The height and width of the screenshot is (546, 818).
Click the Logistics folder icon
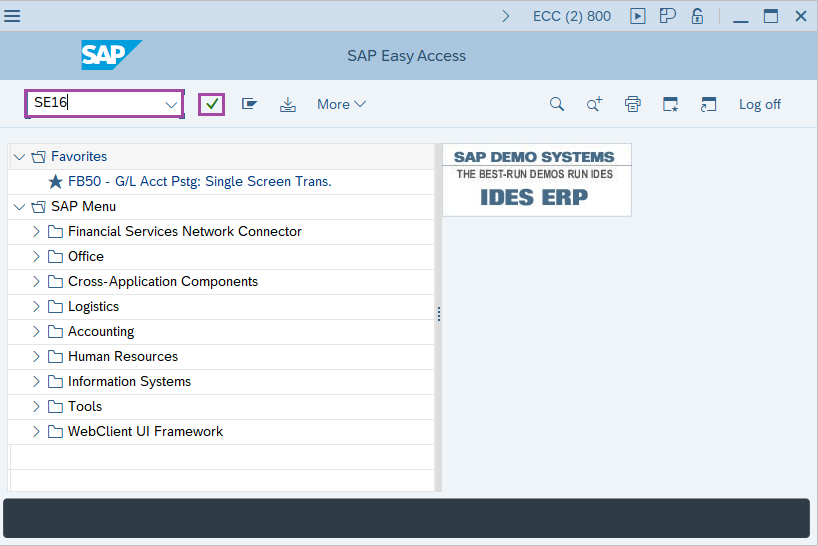click(55, 307)
